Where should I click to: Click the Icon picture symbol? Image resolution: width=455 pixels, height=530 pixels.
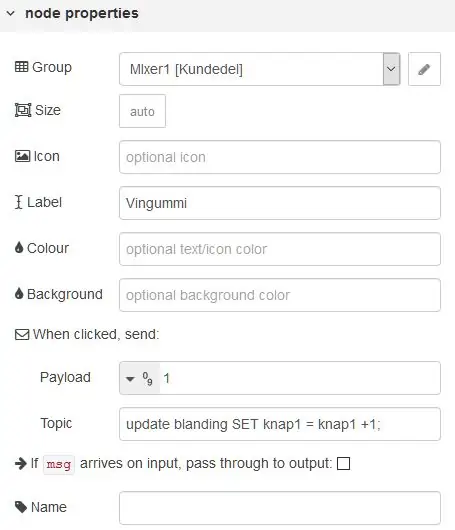click(x=22, y=156)
